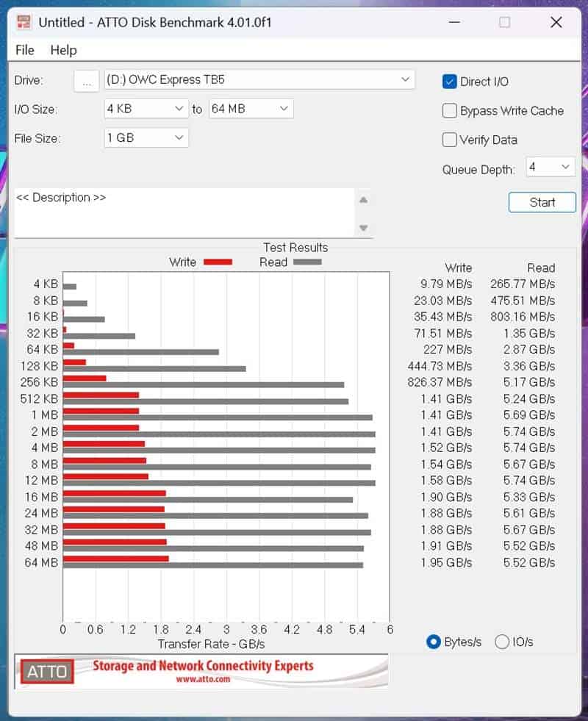Tick the Verify Data checkbox

tap(450, 140)
